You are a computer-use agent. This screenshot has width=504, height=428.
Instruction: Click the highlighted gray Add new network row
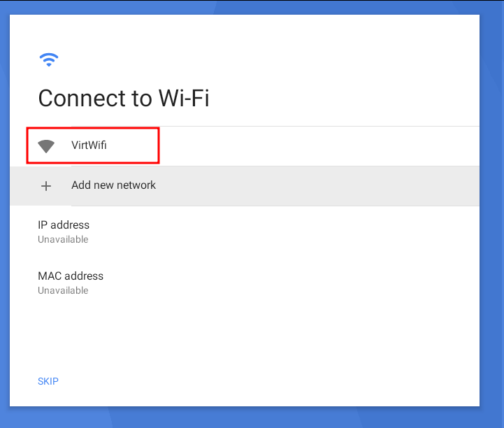(245, 186)
